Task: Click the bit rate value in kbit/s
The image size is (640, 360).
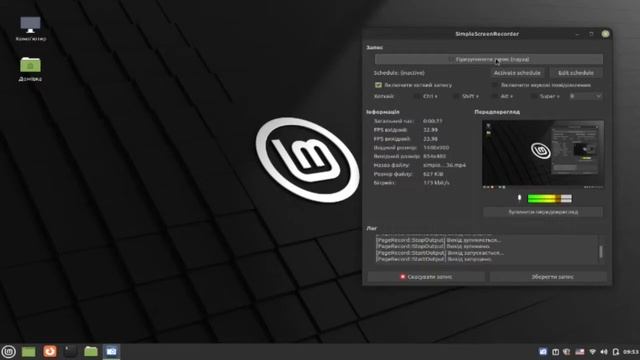Action: 436,183
